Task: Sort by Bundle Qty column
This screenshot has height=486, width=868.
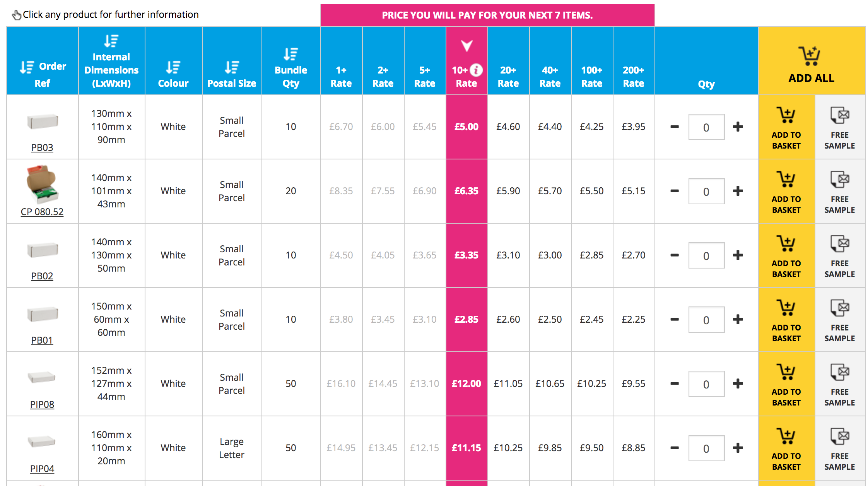Action: (x=290, y=54)
